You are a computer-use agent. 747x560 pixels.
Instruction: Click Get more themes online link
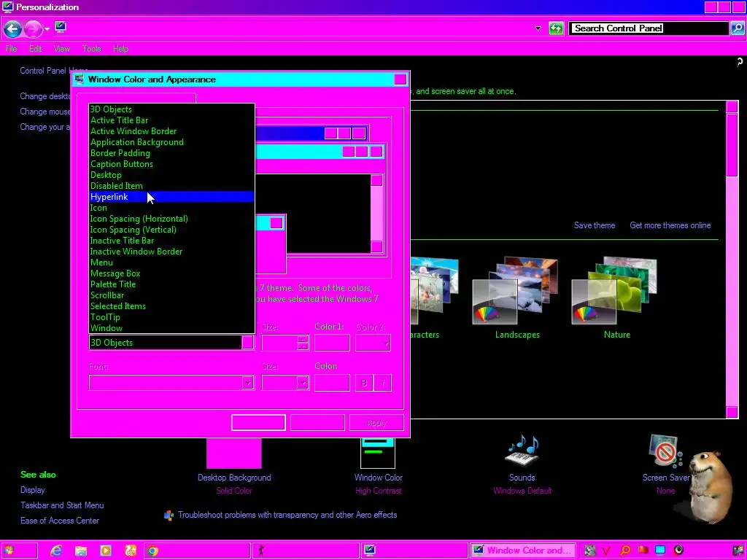[x=670, y=225]
